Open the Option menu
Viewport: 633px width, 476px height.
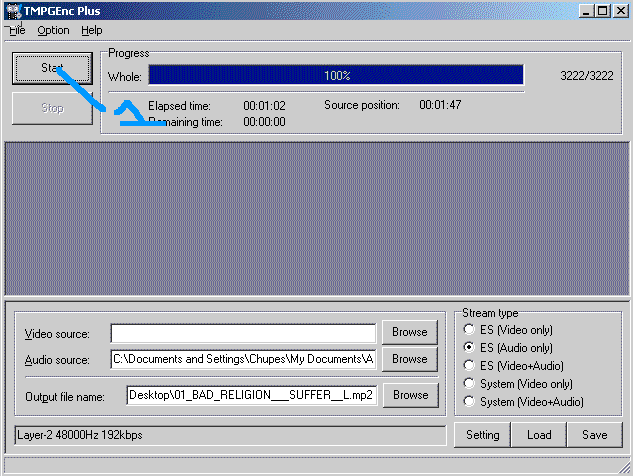53,31
